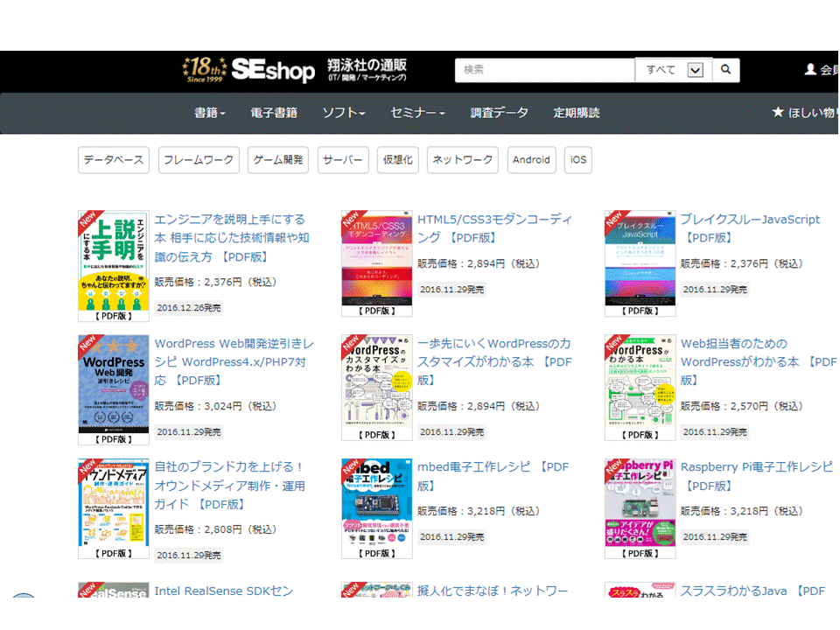
Task: Select the サーバー category tag
Action: 343,159
